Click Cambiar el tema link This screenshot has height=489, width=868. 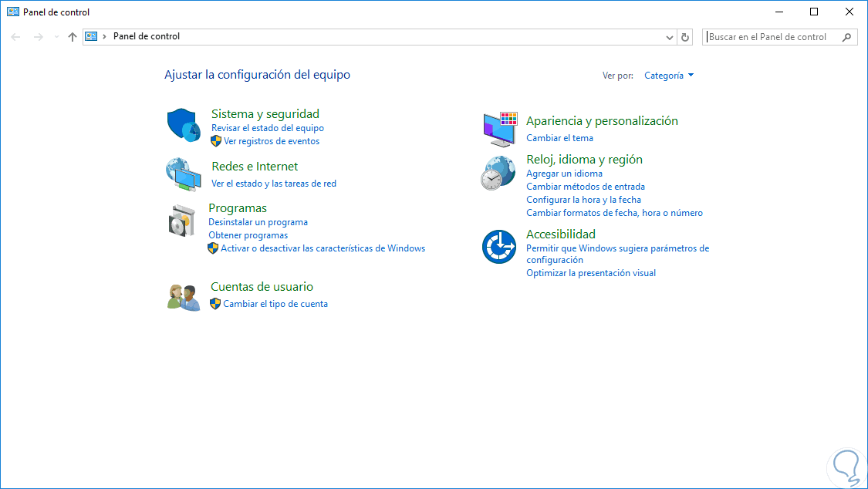(x=559, y=138)
